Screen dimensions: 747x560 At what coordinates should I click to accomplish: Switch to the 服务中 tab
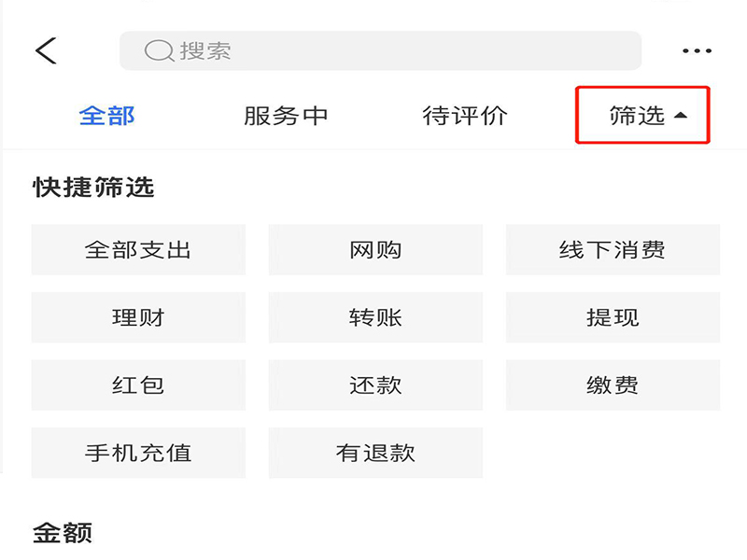tap(286, 116)
